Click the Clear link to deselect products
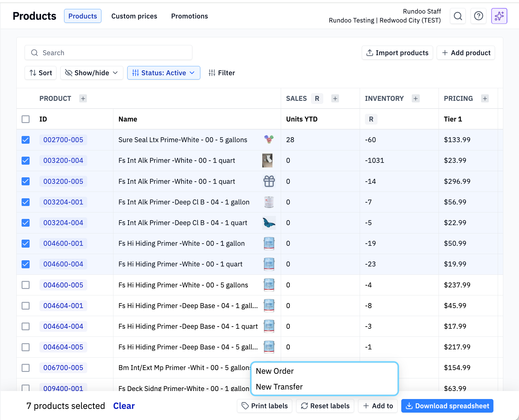This screenshot has width=519, height=420. (124, 406)
